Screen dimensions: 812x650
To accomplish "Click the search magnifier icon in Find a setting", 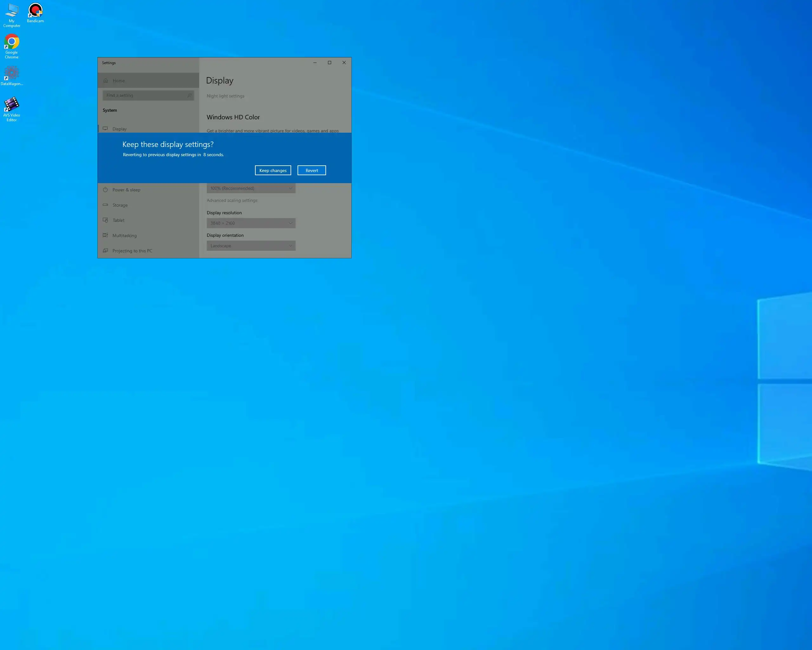I will point(189,95).
